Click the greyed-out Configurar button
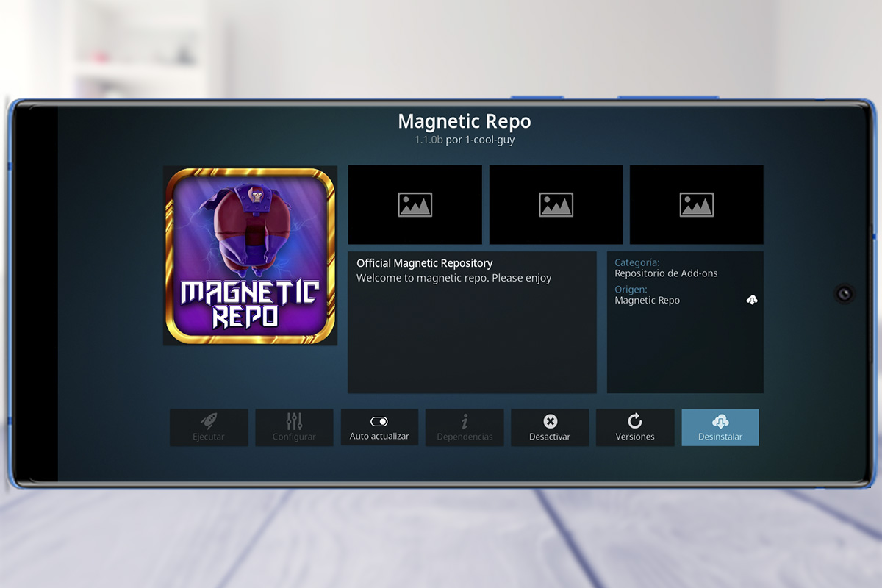 click(294, 427)
